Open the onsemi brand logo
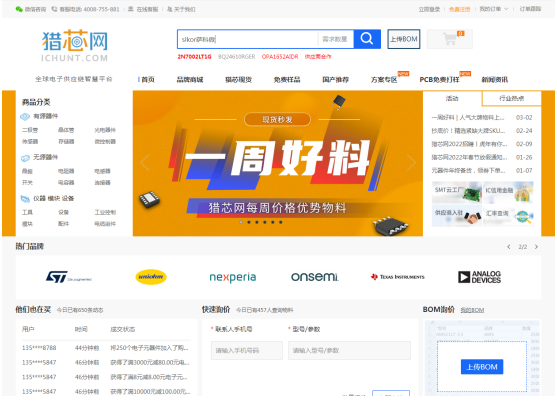The image size is (557, 401). click(x=315, y=277)
